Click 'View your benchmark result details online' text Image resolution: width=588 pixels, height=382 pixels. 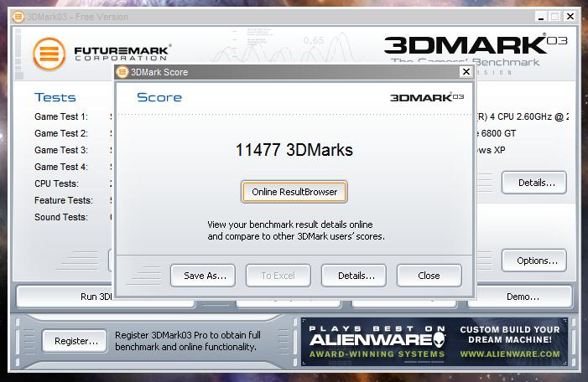coord(290,225)
